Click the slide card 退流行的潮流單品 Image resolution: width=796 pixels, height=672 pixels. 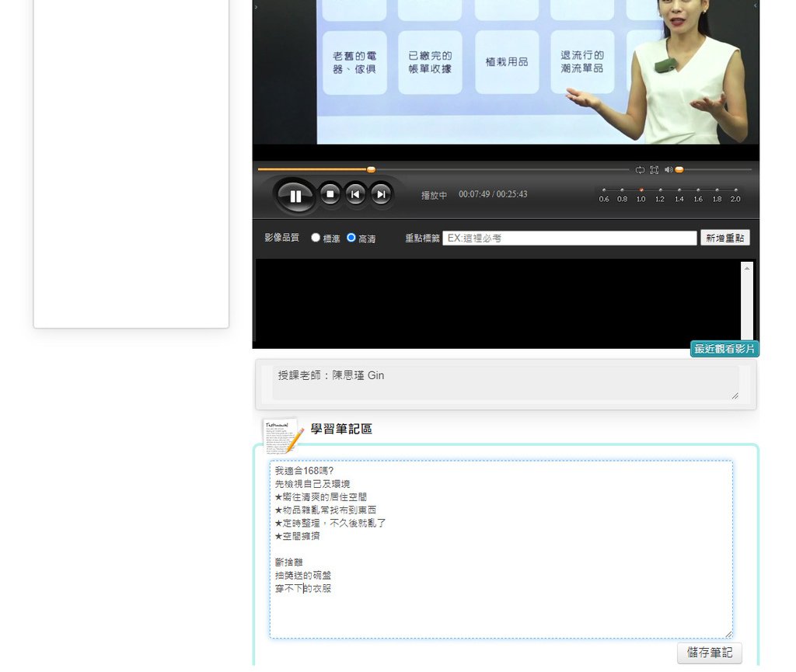582,62
